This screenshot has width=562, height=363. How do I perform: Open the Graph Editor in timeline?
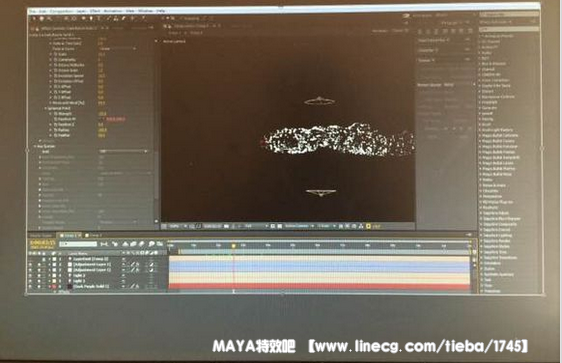pos(159,244)
